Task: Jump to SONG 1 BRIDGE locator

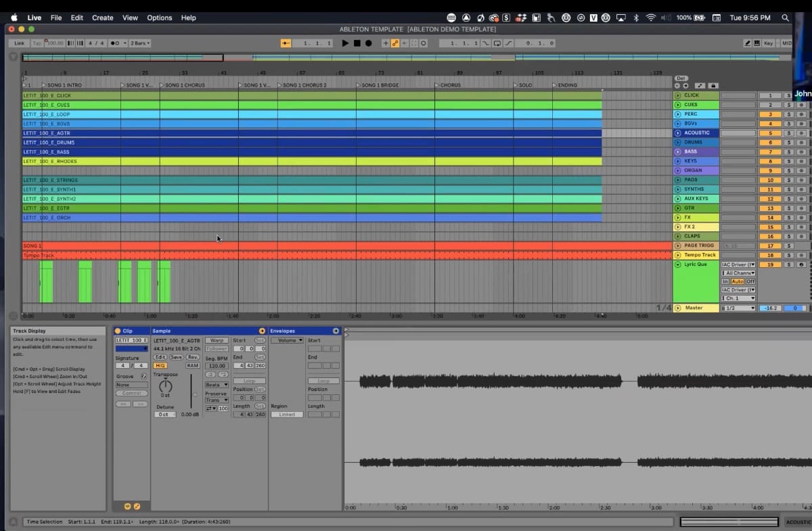Action: pyautogui.click(x=378, y=85)
